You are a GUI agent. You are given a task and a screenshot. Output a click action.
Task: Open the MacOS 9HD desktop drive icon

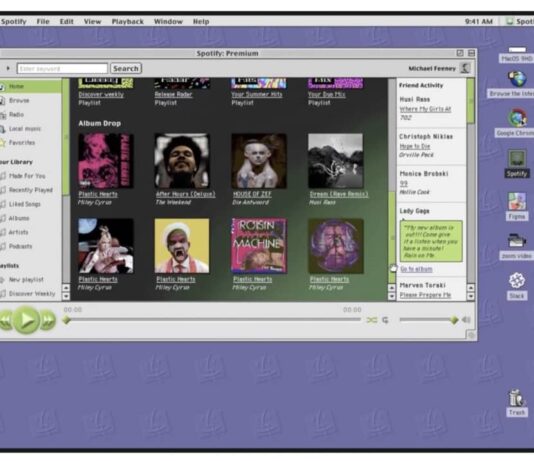(517, 55)
